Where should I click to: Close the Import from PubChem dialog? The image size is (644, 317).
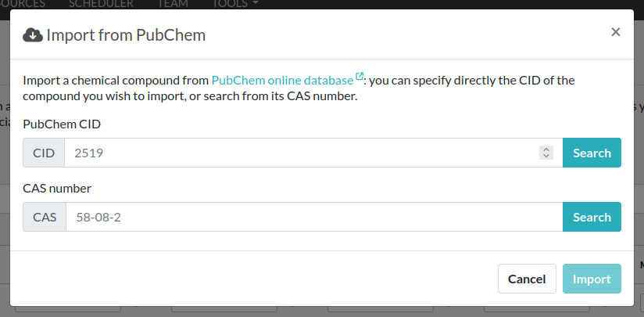[616, 32]
